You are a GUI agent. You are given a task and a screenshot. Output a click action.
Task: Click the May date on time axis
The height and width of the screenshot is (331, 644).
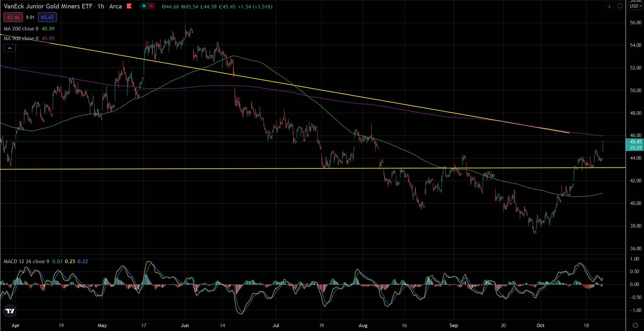pyautogui.click(x=102, y=326)
